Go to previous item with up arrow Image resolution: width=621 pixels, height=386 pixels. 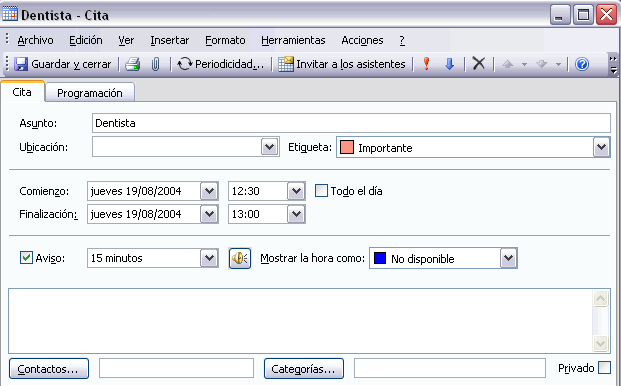508,64
